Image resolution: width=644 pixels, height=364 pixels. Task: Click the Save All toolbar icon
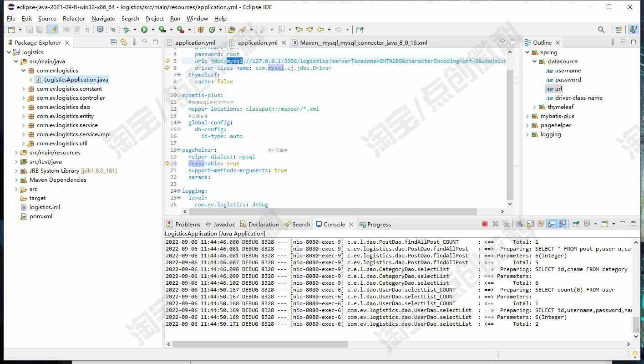click(x=40, y=30)
